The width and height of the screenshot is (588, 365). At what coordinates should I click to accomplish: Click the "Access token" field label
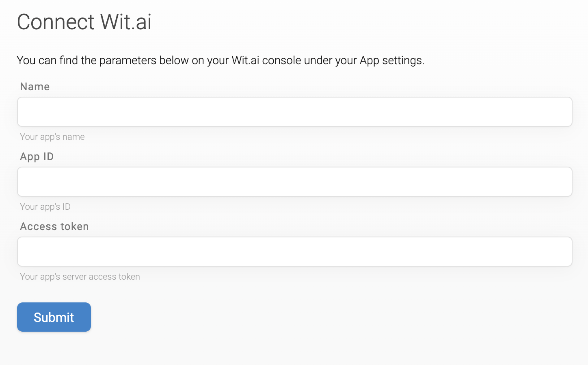(54, 226)
